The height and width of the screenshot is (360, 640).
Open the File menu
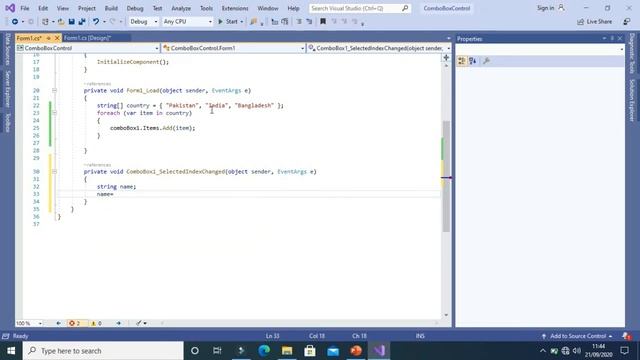tap(24, 8)
